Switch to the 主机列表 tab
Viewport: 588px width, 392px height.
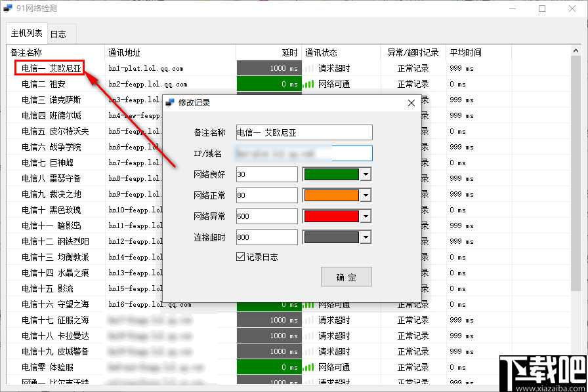[x=26, y=33]
